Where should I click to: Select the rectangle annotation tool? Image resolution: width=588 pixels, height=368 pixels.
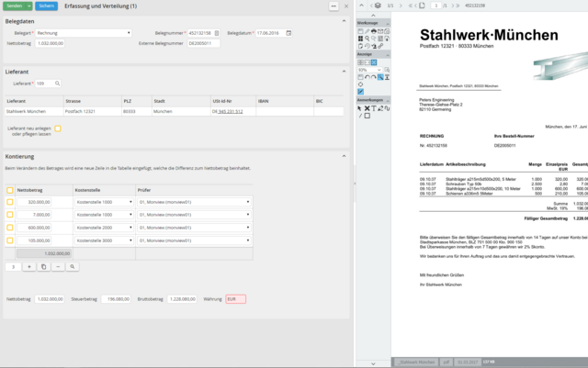367,116
